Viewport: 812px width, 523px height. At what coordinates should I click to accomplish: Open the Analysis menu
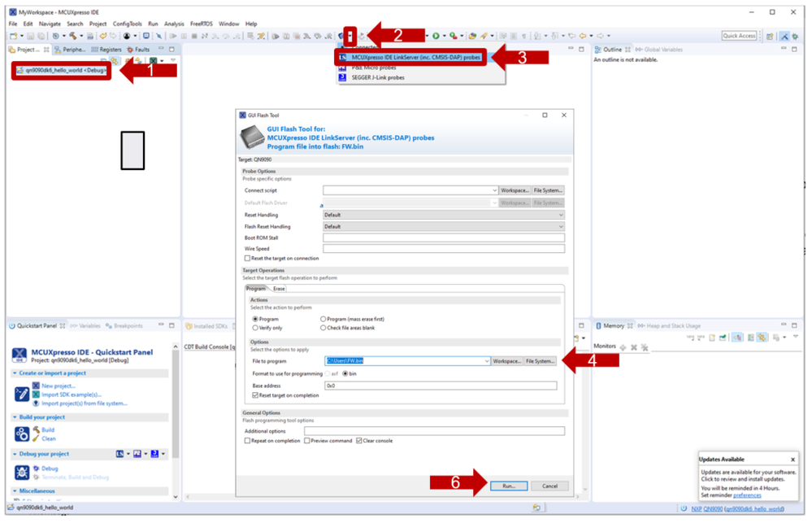pos(174,24)
